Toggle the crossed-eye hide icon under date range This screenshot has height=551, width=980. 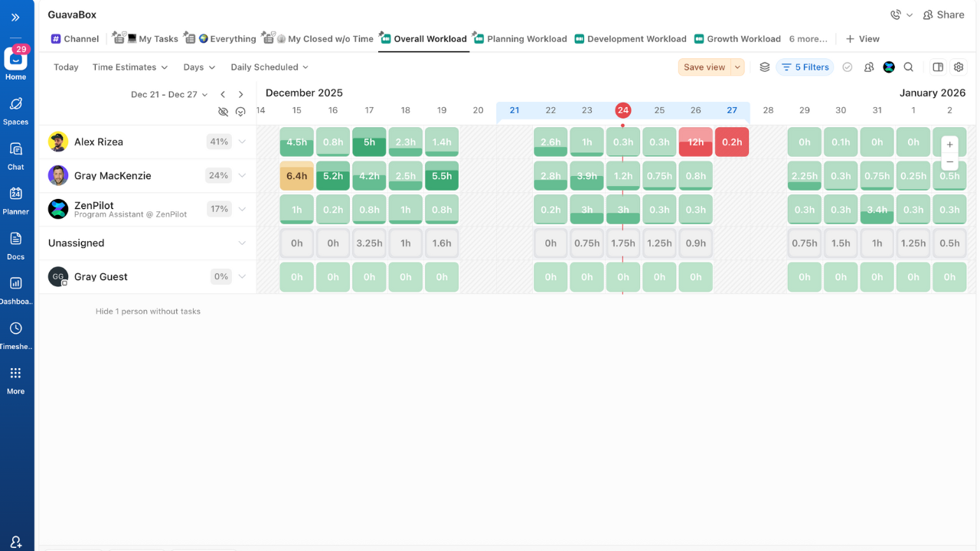click(223, 112)
